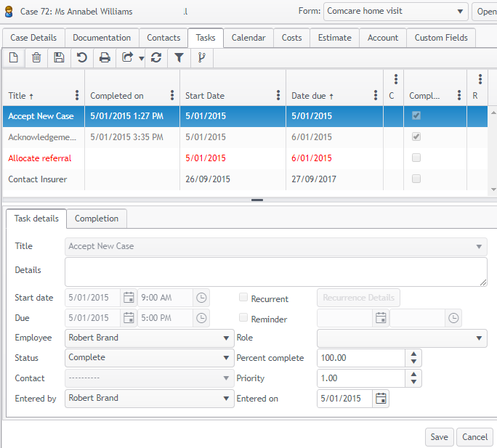Screen dimensions: 497x448
Task: Open the Start date calendar picker
Action: point(129,297)
